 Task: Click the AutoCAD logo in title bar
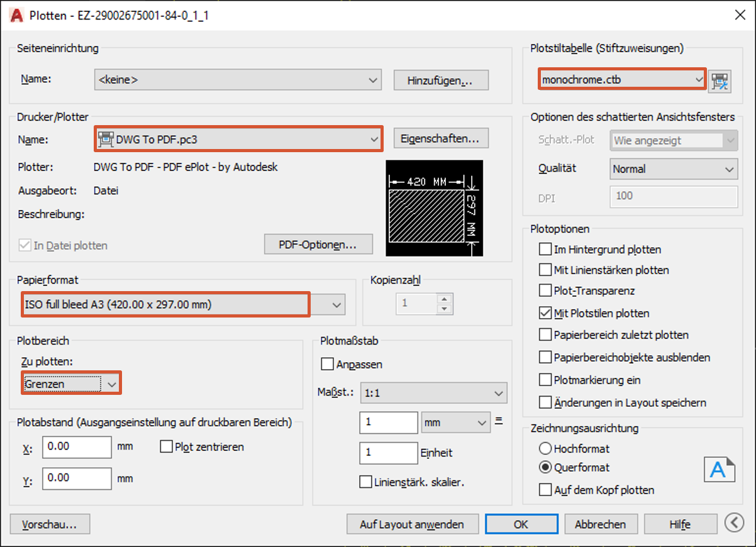coord(16,15)
